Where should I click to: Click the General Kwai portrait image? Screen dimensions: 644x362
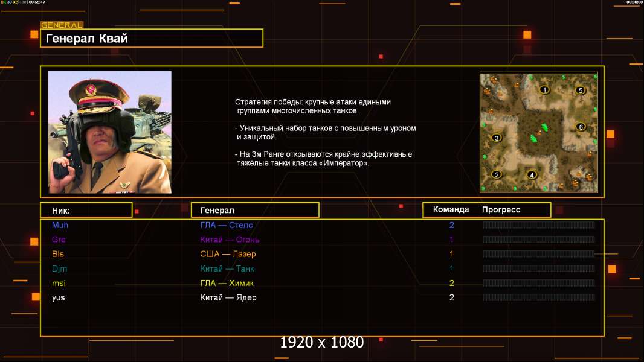click(x=110, y=132)
